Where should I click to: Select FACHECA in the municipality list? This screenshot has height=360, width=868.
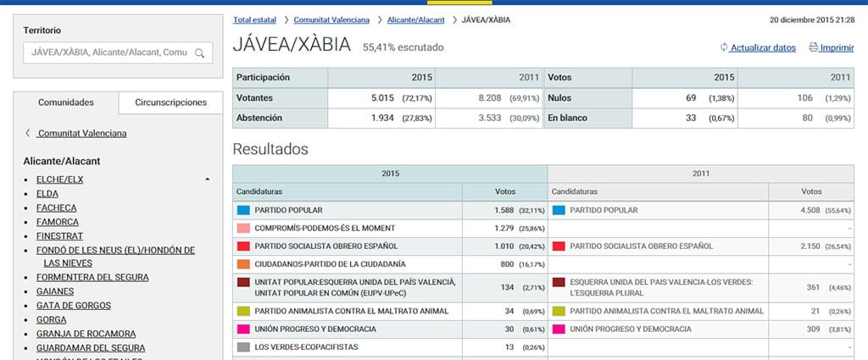click(57, 208)
